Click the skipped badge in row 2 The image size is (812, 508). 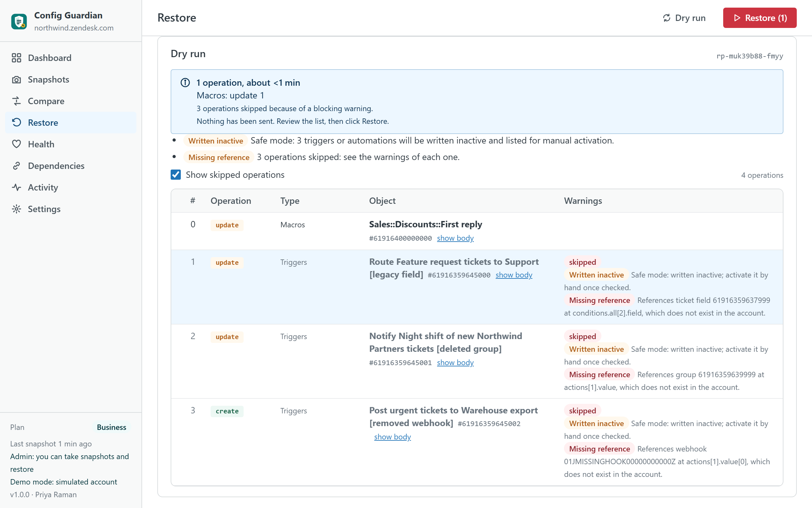[582, 336]
